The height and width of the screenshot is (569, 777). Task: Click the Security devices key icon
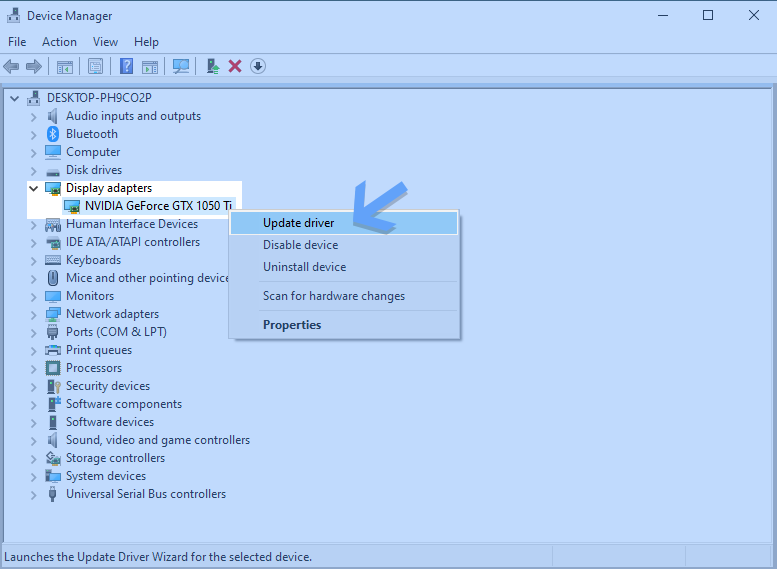pos(54,386)
